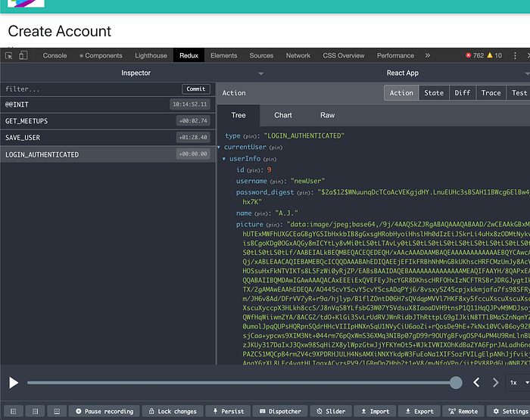The width and height of the screenshot is (530, 420).
Task: Select the LOGIN_AUTHENTICATED action row
Action: (108, 154)
